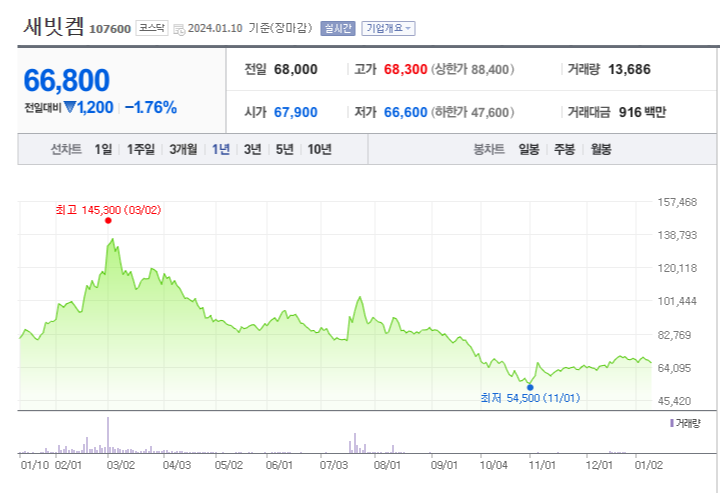
Task: Open the 기업개요 dropdown
Action: [388, 28]
